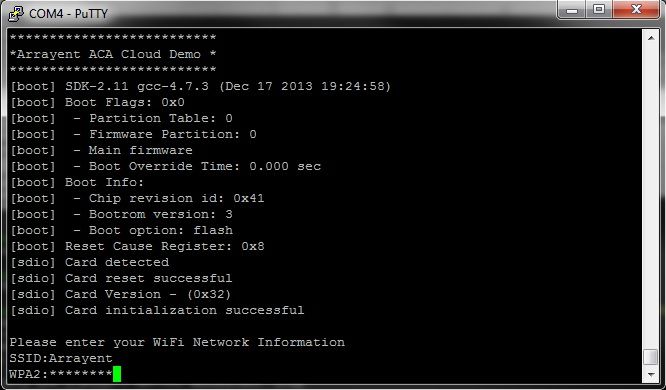Viewport: 666px width, 390px height.
Task: Click the Chip revision id: 0x41 text
Action: coord(176,198)
